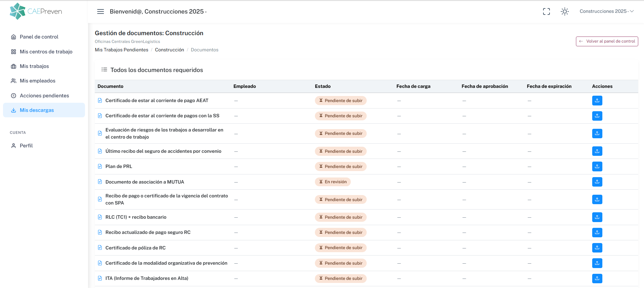
Task: Click Volver al panel de control button
Action: coord(607,41)
